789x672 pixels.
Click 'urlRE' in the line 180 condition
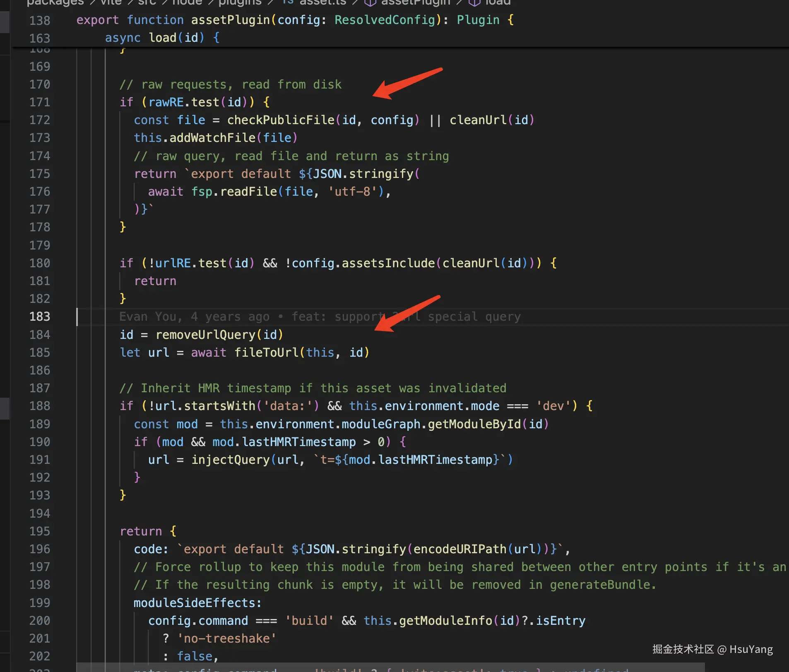pos(173,263)
